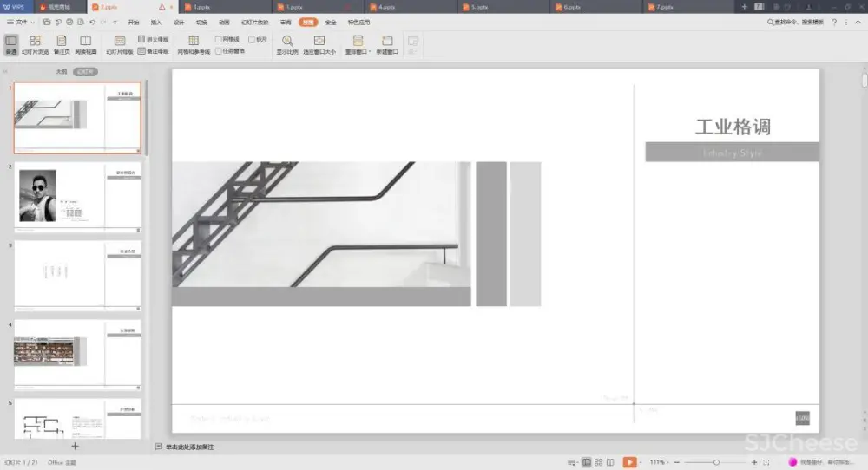Open Reading View (阅读视图)

(x=85, y=43)
